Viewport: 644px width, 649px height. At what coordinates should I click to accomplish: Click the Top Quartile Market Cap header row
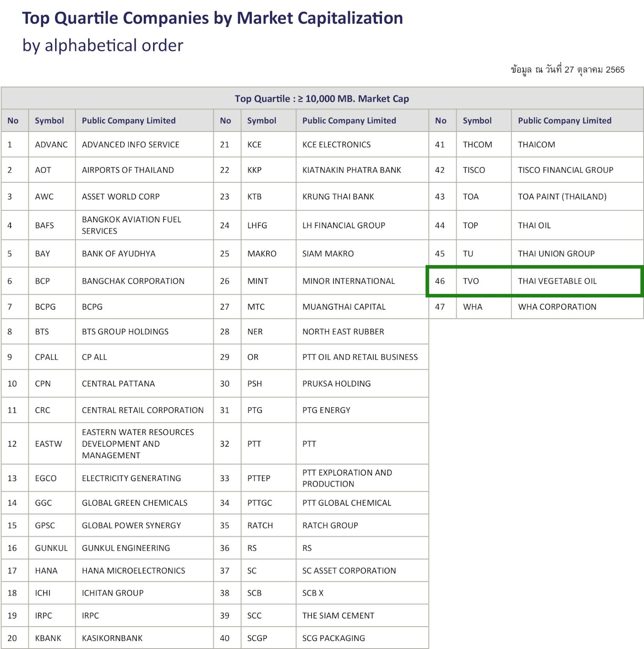tap(322, 99)
